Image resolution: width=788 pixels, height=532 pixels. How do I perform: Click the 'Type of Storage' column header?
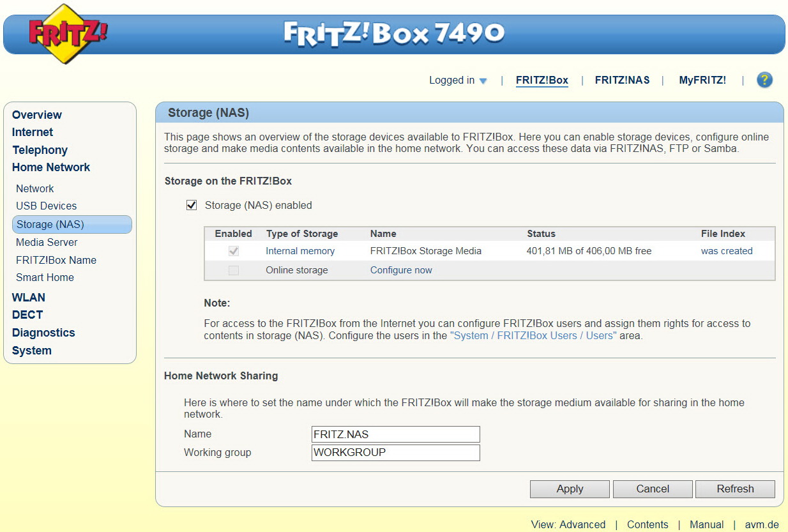tap(302, 234)
